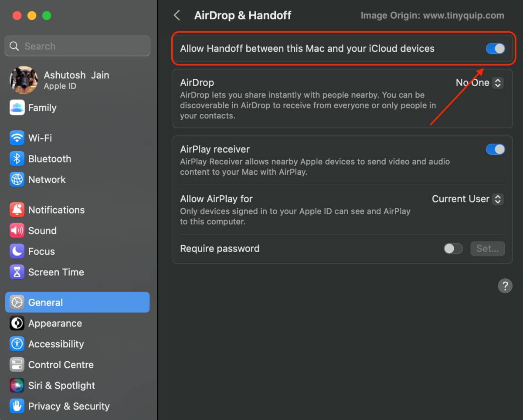The image size is (523, 420).
Task: Disable the Allow Handoff toggle
Action: 495,48
